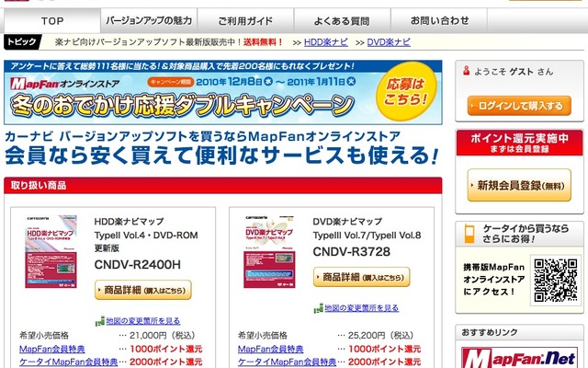The image size is (588, 368).
Task: Click CNDV-R3728 model number text
Action: coord(351,251)
